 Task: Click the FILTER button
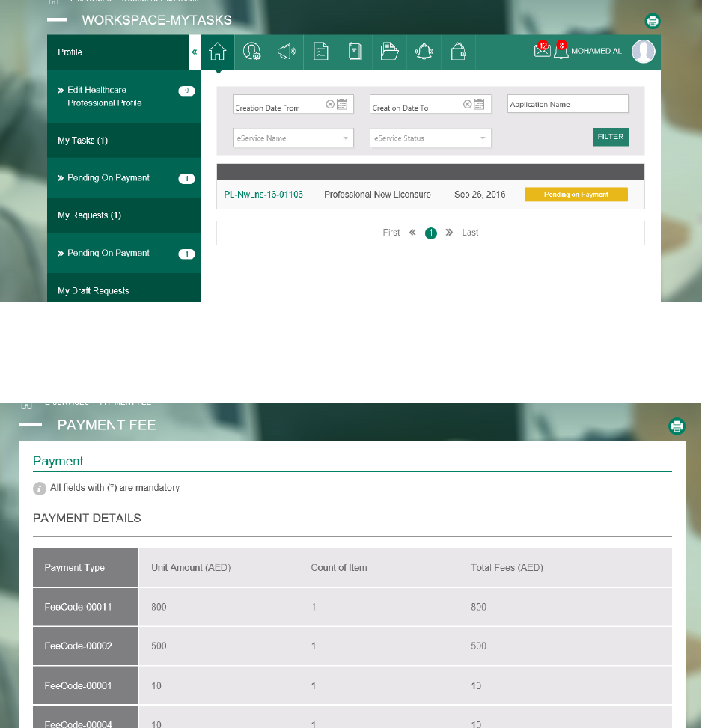(611, 137)
